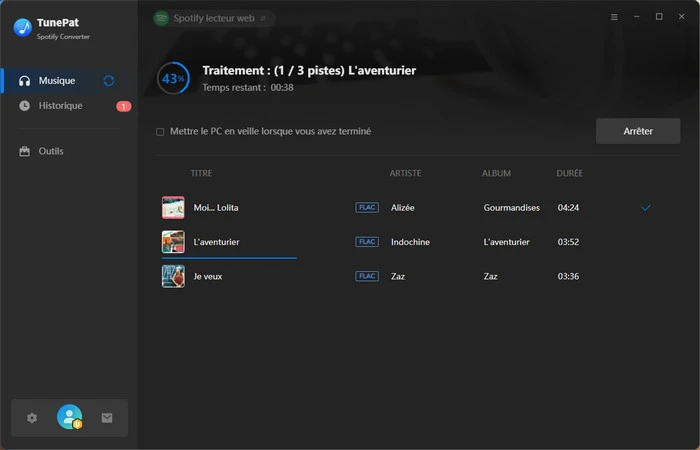Open the Outils section
Viewport: 700px width, 450px height.
pyautogui.click(x=69, y=151)
